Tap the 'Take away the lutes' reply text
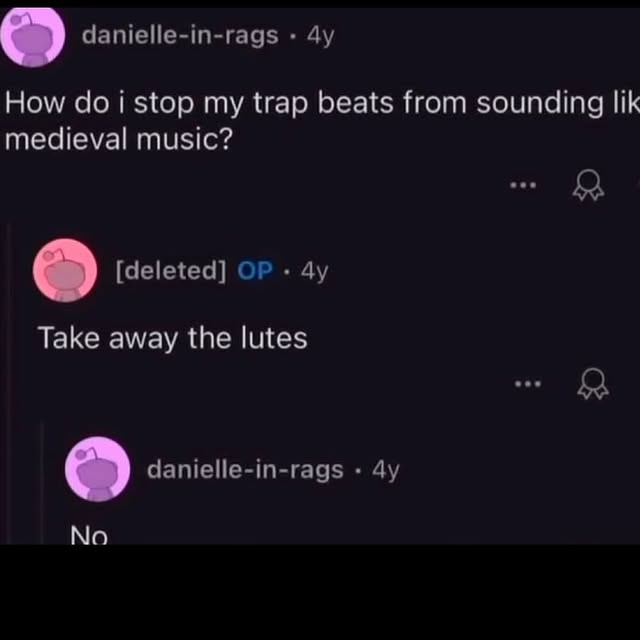 [x=172, y=339]
